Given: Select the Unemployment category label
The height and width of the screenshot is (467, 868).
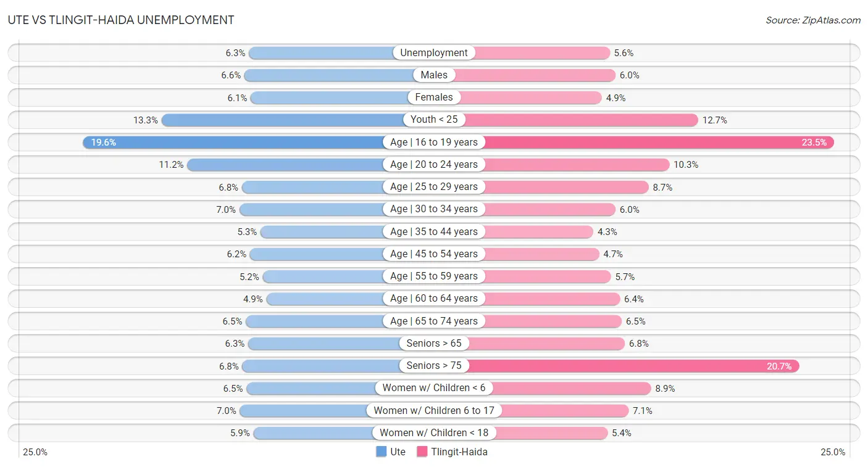Looking at the screenshot, I should point(434,53).
